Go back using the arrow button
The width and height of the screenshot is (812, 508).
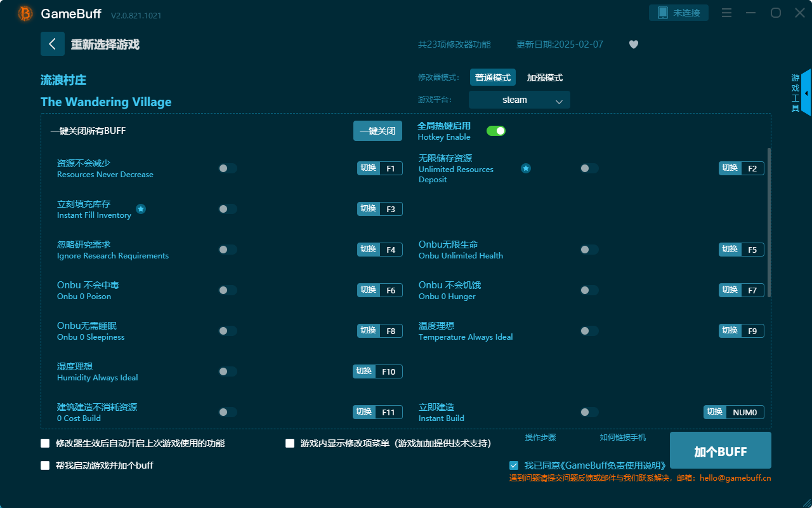pyautogui.click(x=53, y=44)
